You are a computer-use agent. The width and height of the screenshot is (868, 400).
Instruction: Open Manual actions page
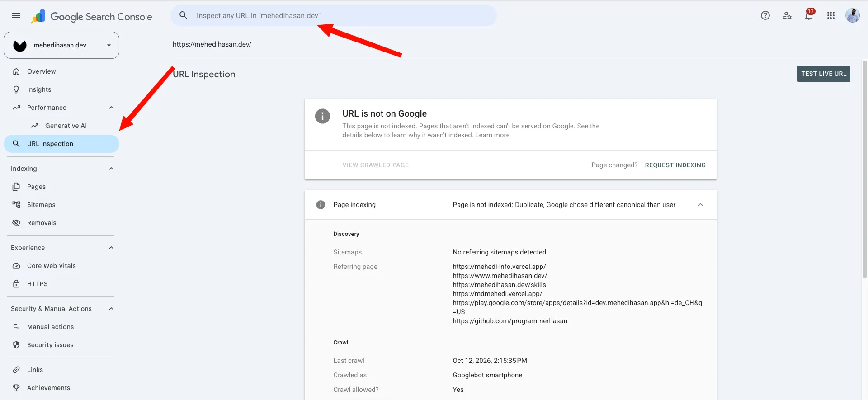click(x=61, y=327)
